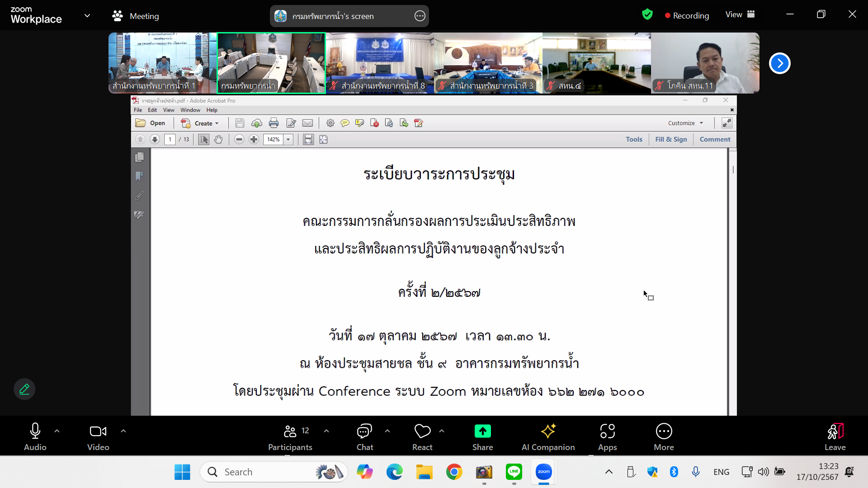The image size is (868, 488).
Task: Leave the meeting
Action: [835, 436]
